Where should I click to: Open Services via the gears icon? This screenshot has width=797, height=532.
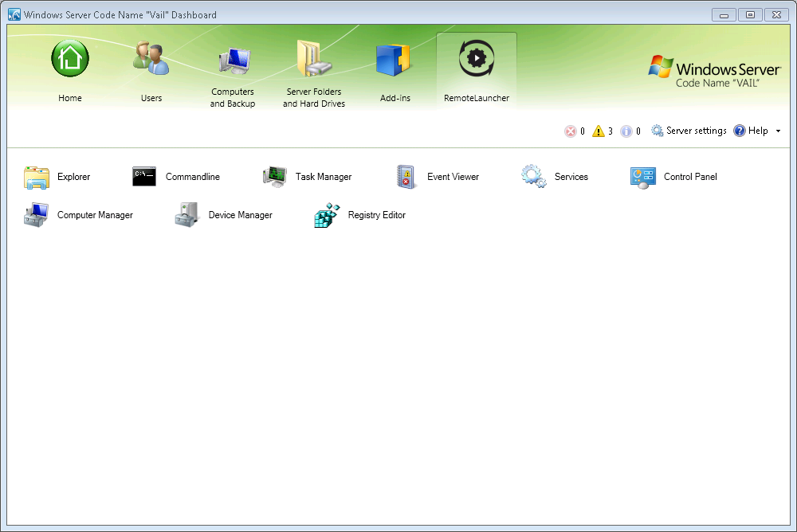(x=534, y=176)
